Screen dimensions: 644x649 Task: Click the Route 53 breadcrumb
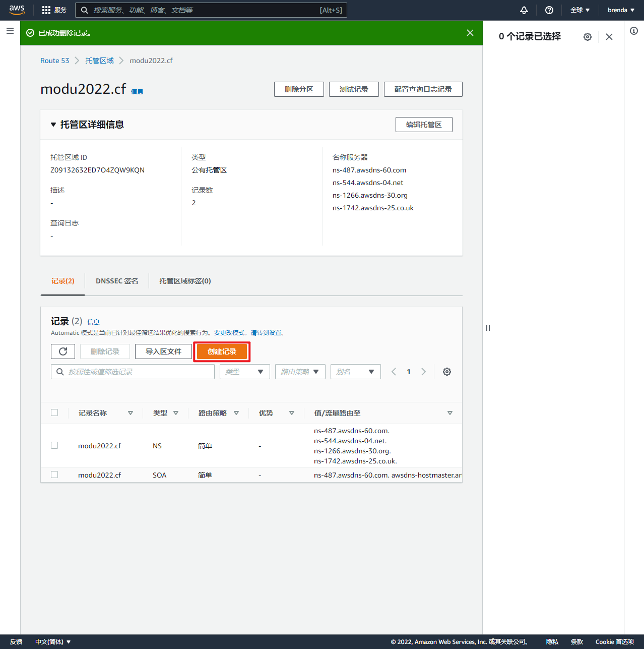55,61
